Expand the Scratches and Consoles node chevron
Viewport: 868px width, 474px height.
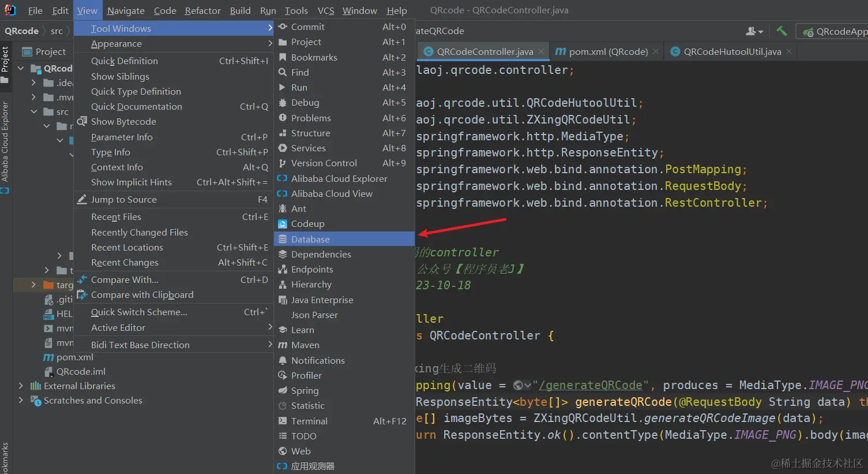click(21, 400)
